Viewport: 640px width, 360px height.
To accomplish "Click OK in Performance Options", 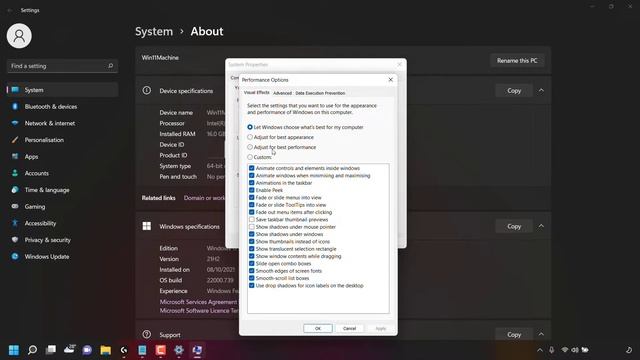I will pos(318,329).
